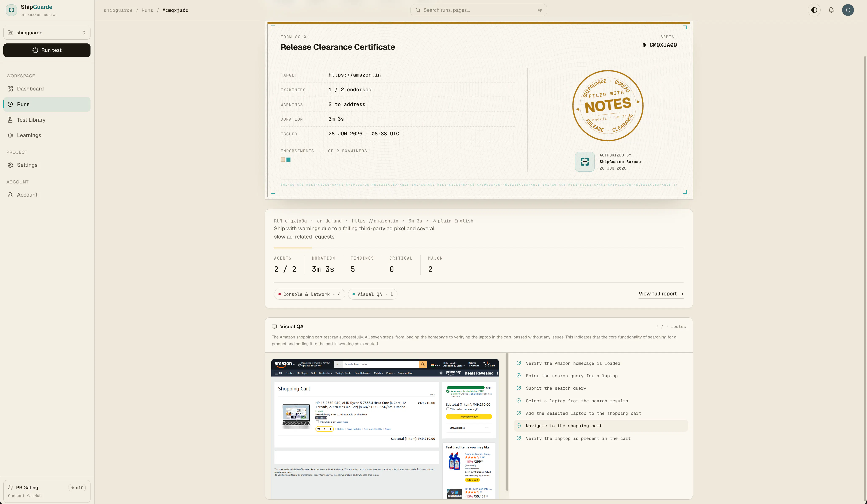Toggle PR Gating off switch
867x504 pixels.
77,488
